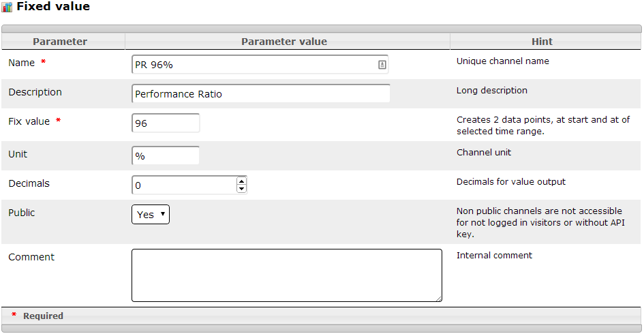
Task: Click the Parameter column header
Action: (60, 42)
